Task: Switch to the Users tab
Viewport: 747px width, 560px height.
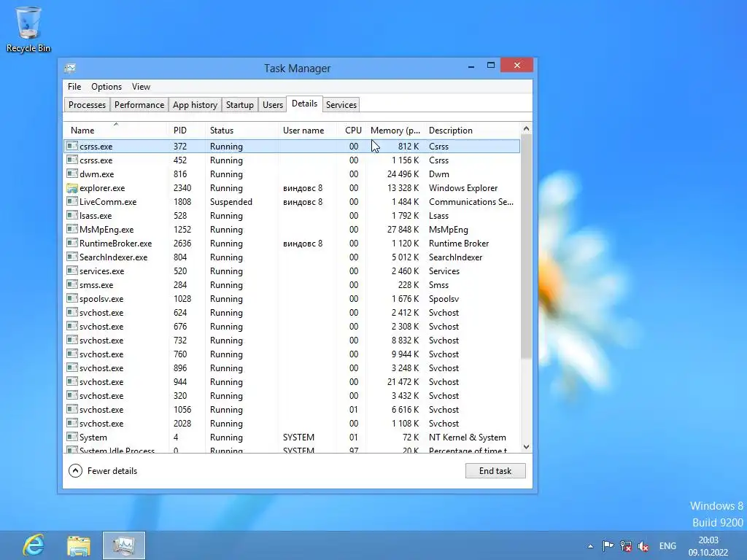Action: pos(273,105)
